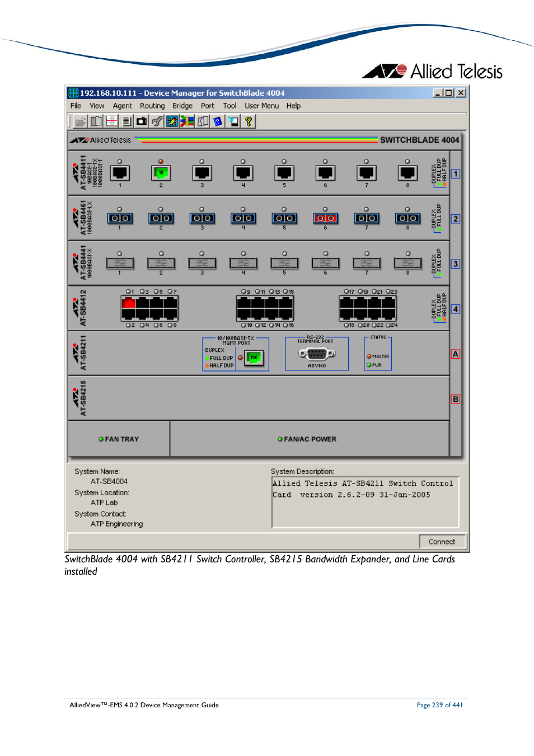Select fiber port 2 on AT-SB4461 card
The image size is (534, 756).
(161, 218)
